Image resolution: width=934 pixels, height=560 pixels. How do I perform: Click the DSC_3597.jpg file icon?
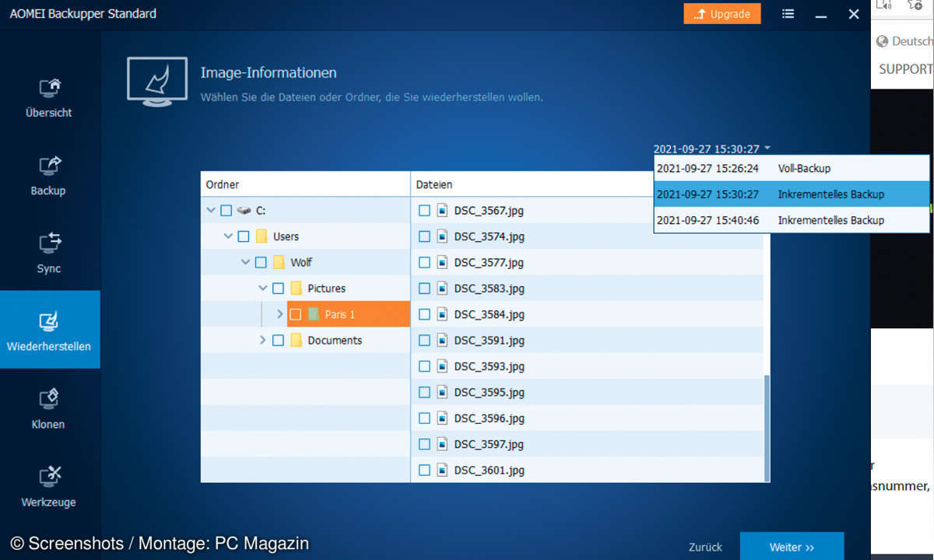point(442,444)
